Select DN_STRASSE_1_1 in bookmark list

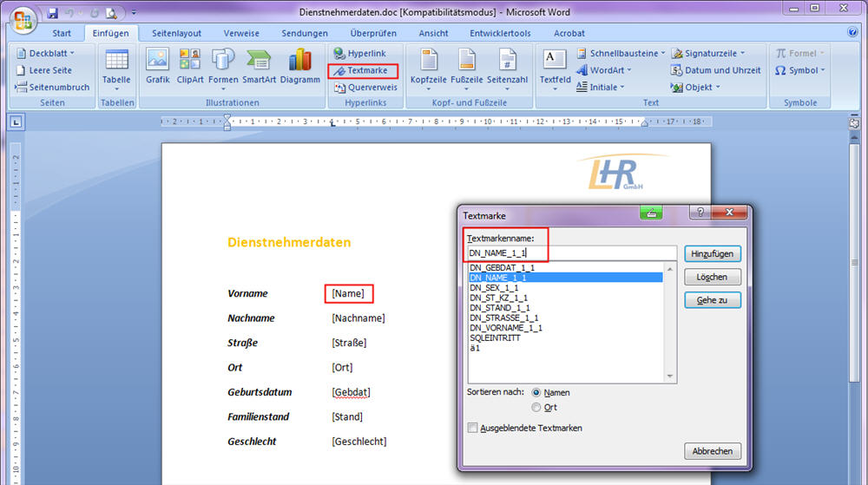(565, 318)
